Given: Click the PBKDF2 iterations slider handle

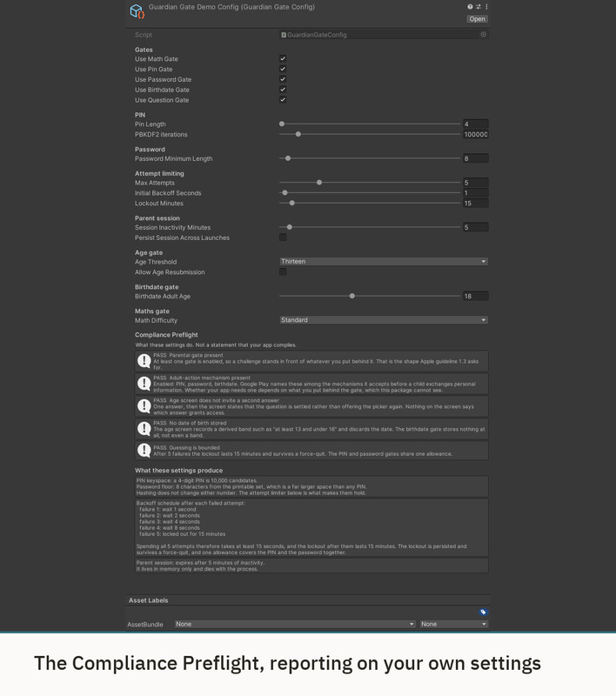Looking at the screenshot, I should pos(298,134).
